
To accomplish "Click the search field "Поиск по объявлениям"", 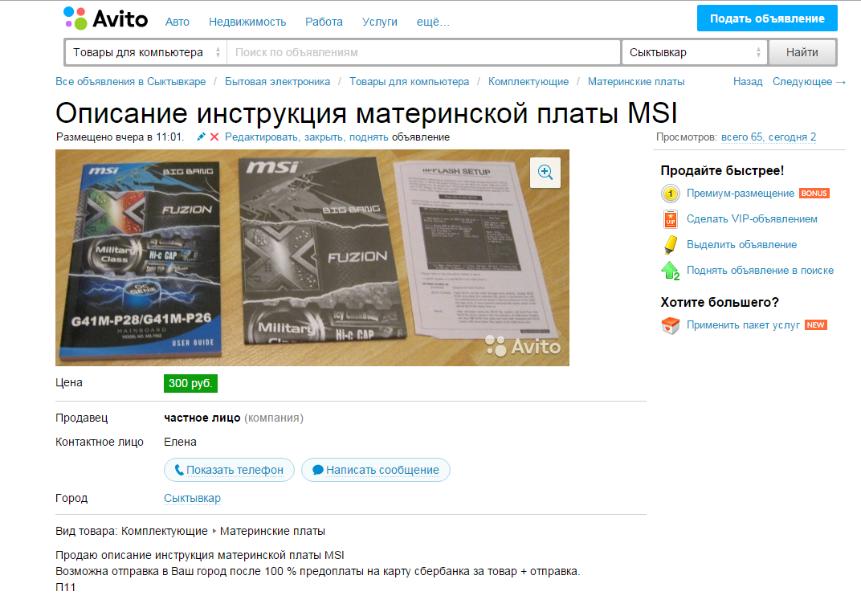I will (x=423, y=53).
